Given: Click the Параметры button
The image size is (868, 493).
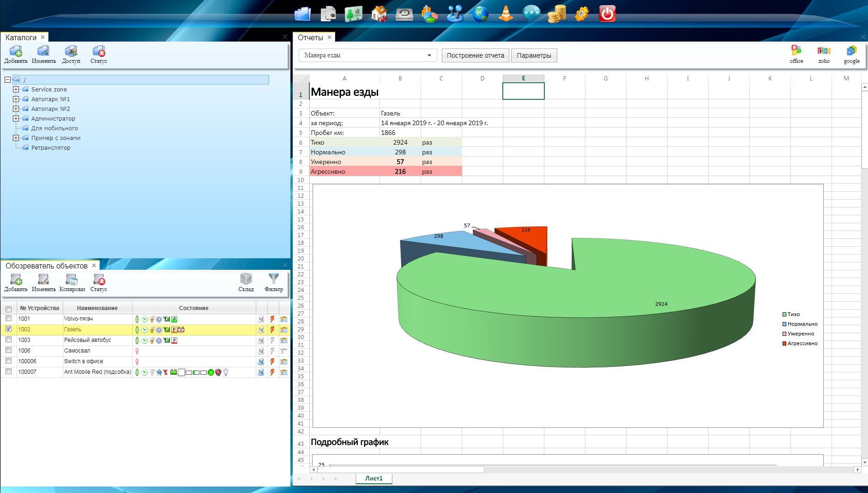Looking at the screenshot, I should (x=534, y=55).
